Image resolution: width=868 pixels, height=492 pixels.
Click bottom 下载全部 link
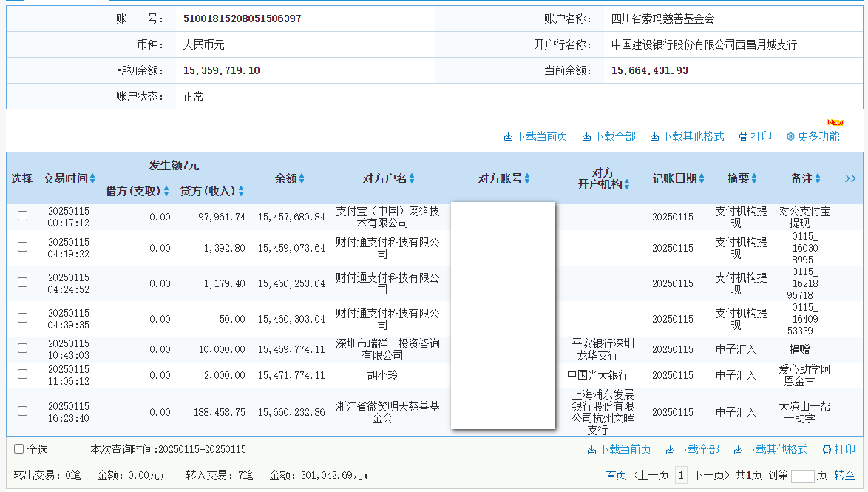[692, 449]
